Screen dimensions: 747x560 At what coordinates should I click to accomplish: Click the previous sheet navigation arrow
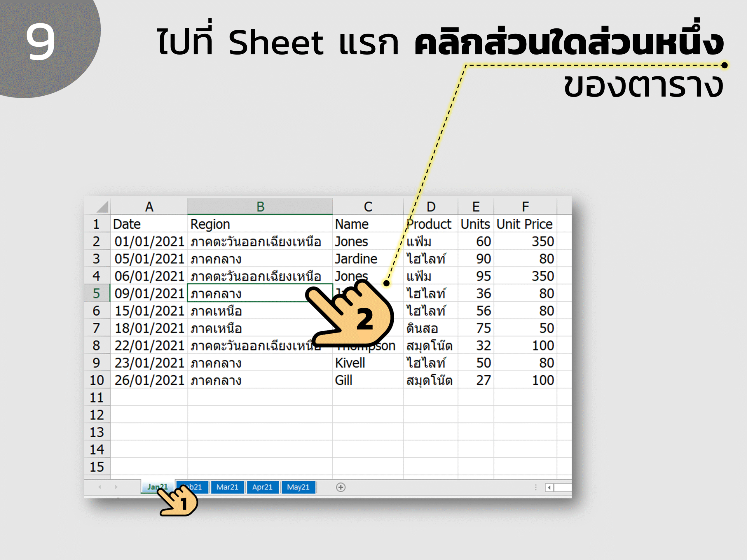[x=100, y=487]
